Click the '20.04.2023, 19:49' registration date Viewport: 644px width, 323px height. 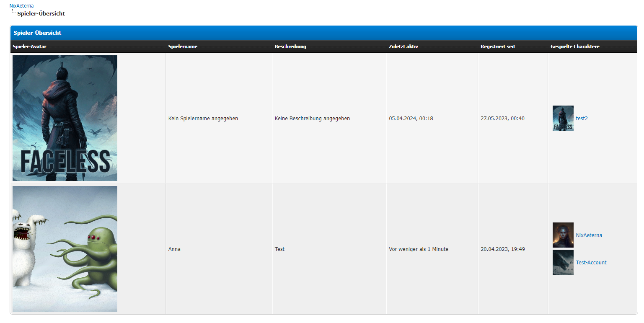[503, 249]
